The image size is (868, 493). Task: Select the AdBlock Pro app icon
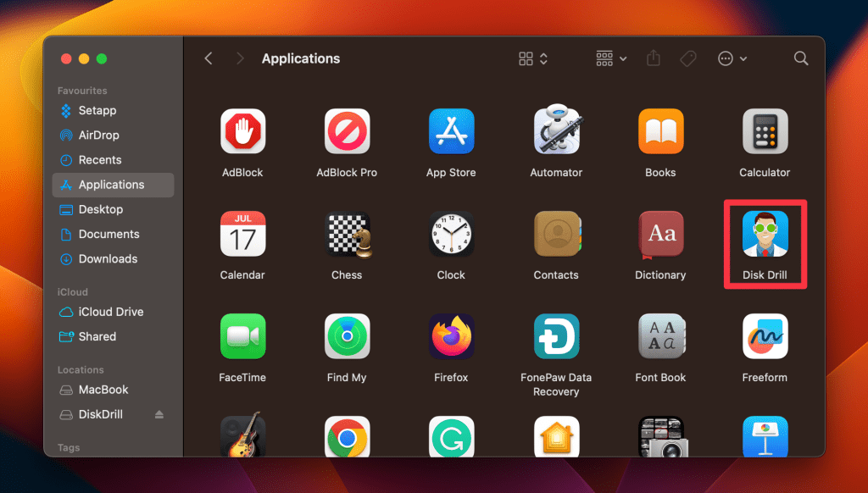pyautogui.click(x=347, y=131)
